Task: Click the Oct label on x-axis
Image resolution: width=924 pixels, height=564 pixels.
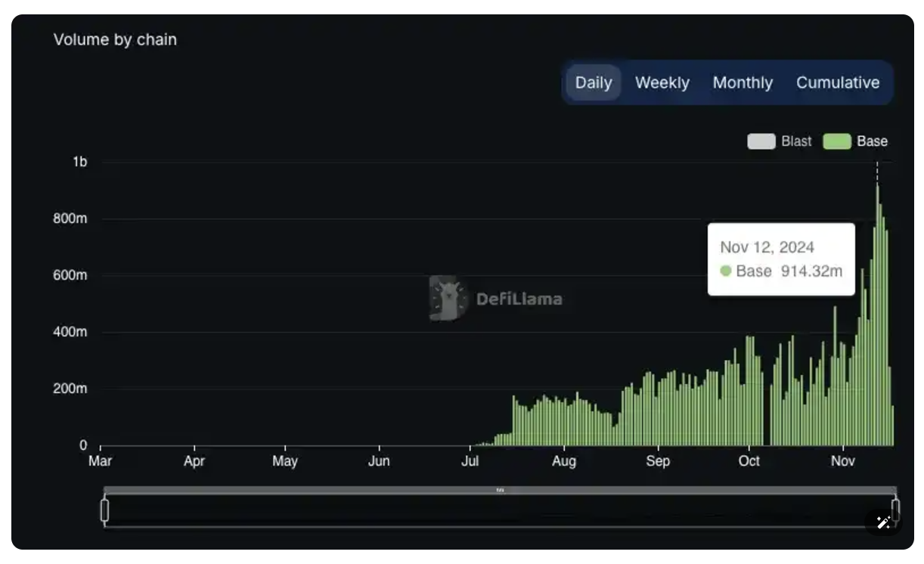Action: coord(749,461)
